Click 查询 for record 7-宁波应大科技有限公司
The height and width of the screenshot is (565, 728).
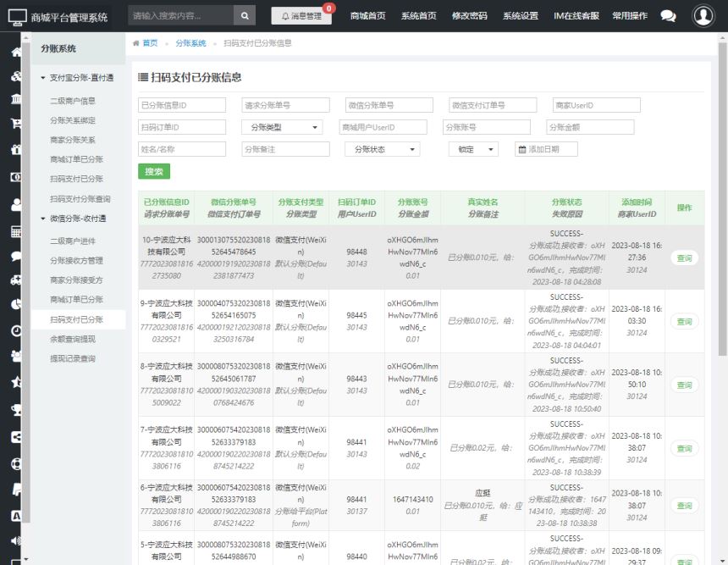tap(684, 448)
